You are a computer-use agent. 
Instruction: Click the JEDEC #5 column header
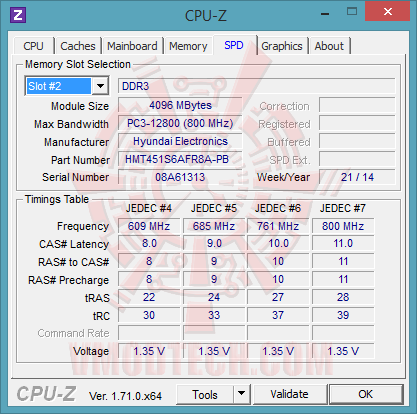pyautogui.click(x=214, y=209)
